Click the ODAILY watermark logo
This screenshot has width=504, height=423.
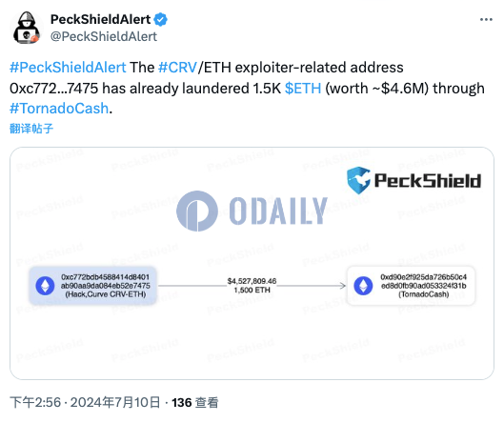(x=252, y=211)
